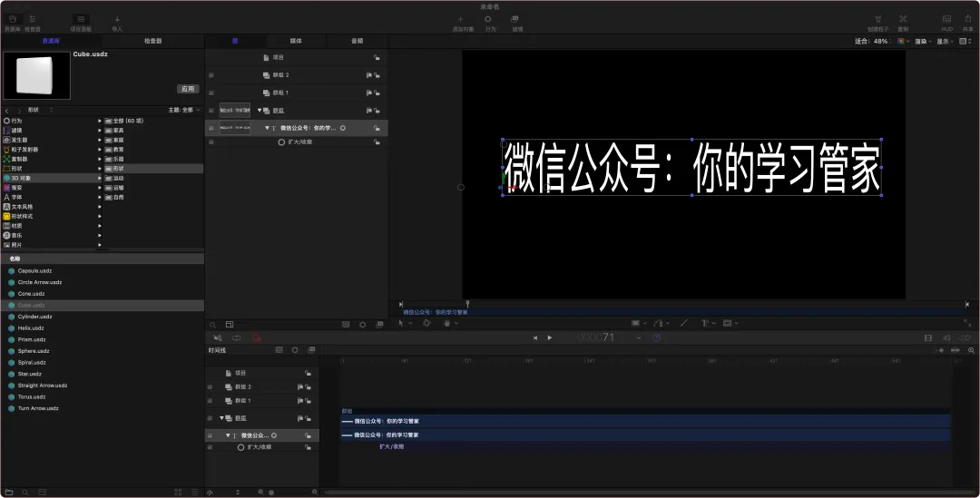Collapse the 微信公众号 text layer in layers list
Viewport: 980px width, 498px height.
coord(267,128)
